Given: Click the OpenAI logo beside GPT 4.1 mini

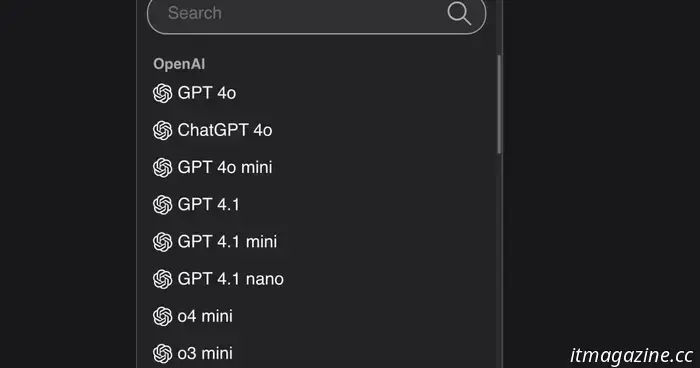Looking at the screenshot, I should (162, 242).
